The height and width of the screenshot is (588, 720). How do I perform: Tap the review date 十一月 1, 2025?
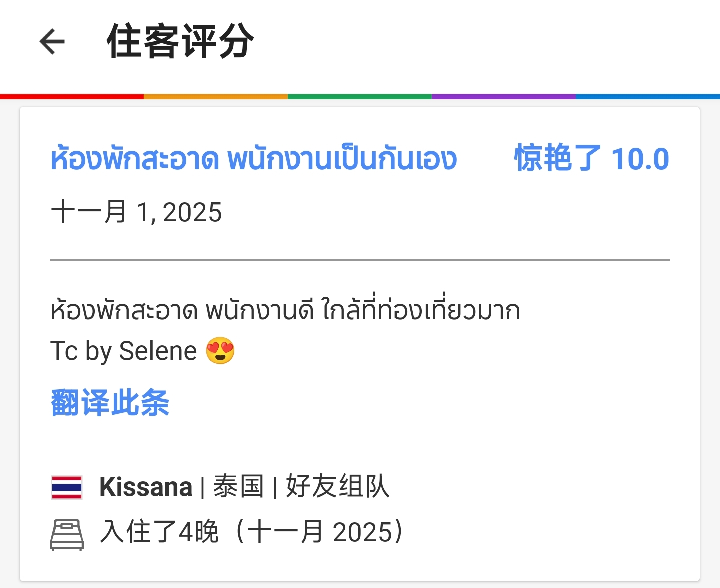(x=136, y=212)
